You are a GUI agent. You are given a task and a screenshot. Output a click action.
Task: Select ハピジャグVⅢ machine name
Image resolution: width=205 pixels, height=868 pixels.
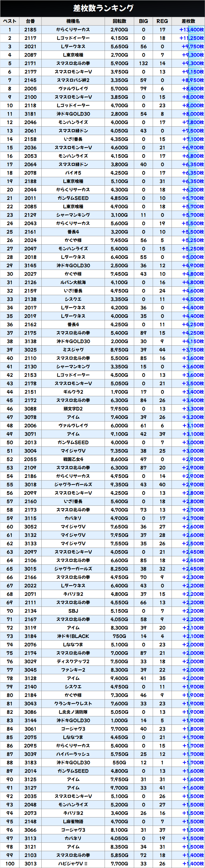tap(73, 864)
